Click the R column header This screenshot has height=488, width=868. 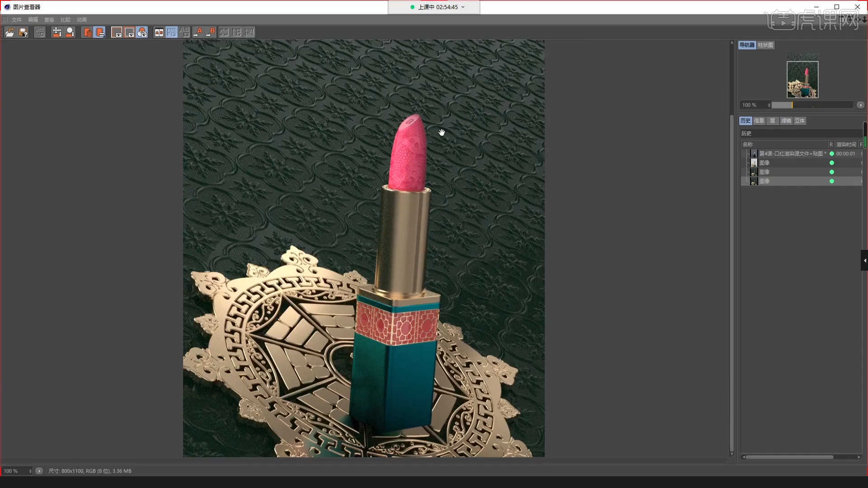(x=831, y=145)
